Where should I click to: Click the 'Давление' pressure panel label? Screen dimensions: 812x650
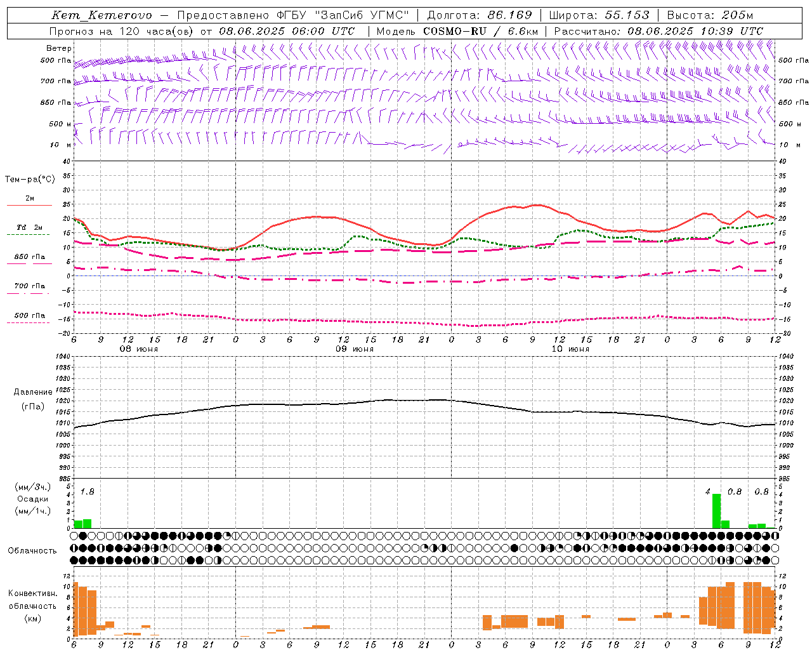pyautogui.click(x=32, y=392)
